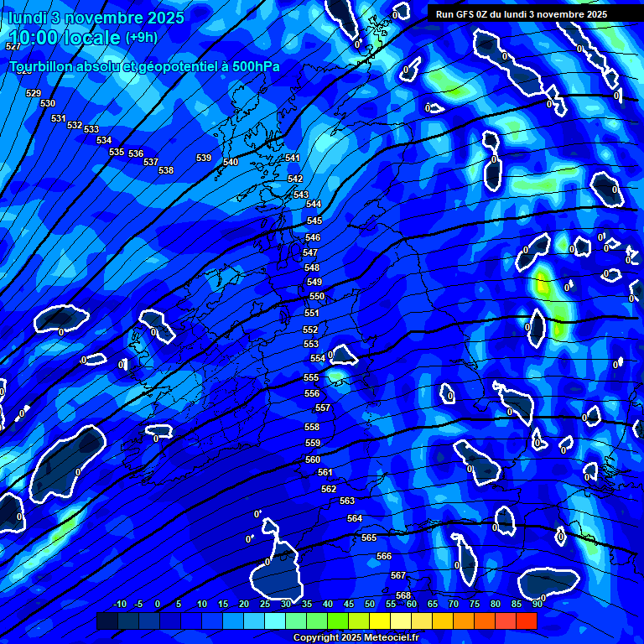The height and width of the screenshot is (644, 644).
Task: Click the red 90 color legend swatch
Action: click(x=527, y=621)
